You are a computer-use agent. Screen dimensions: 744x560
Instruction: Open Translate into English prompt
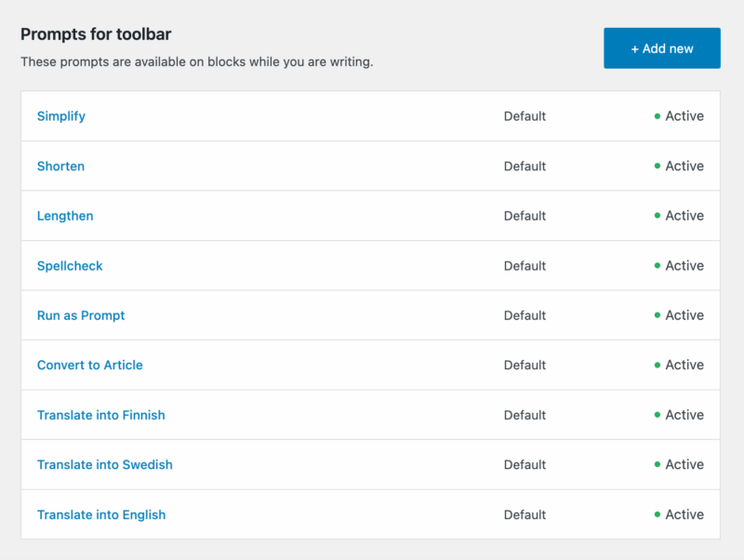click(x=101, y=514)
